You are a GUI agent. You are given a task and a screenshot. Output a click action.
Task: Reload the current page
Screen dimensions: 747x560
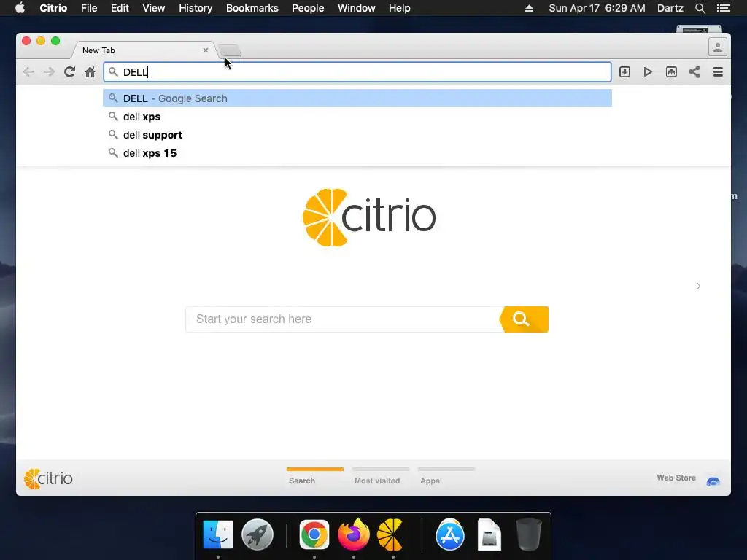[x=69, y=72]
